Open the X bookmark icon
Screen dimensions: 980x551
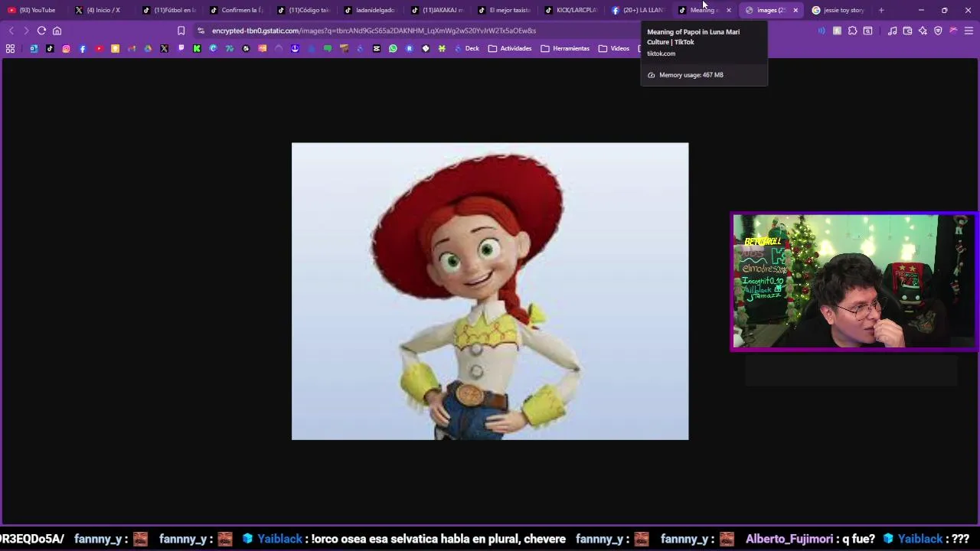pyautogui.click(x=164, y=48)
